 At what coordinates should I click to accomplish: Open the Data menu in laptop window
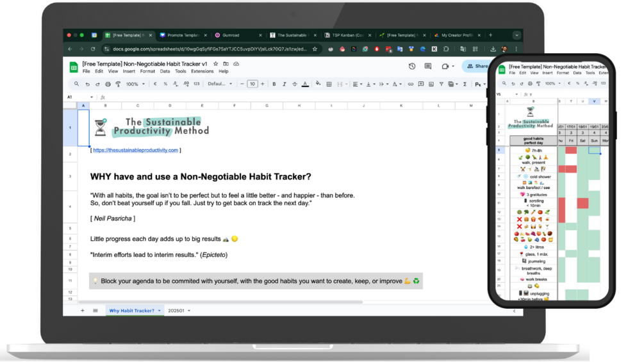pyautogui.click(x=165, y=71)
